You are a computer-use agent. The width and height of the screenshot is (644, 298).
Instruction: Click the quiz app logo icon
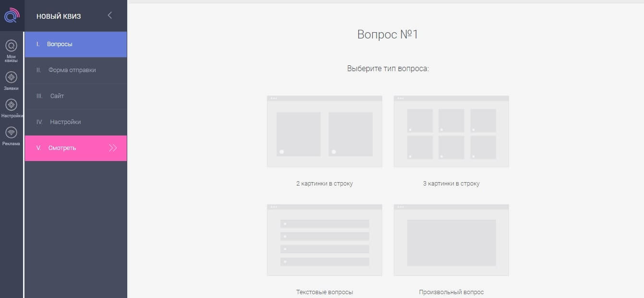click(12, 15)
